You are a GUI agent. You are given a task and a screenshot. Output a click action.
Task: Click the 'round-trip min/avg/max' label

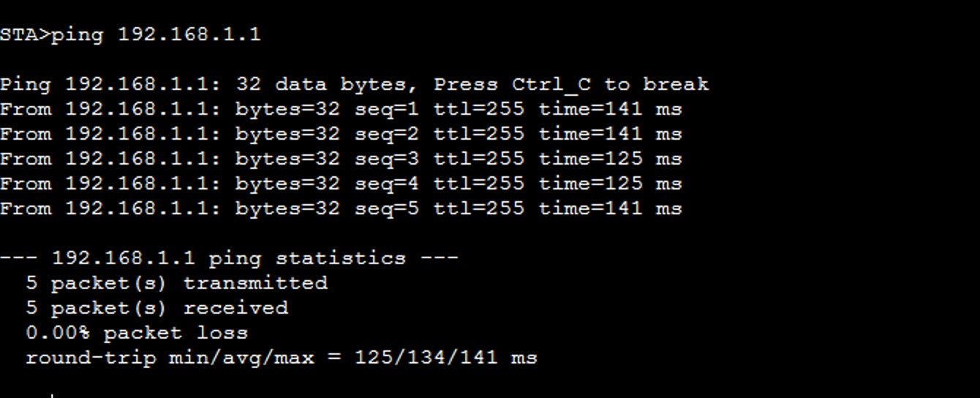click(170, 358)
